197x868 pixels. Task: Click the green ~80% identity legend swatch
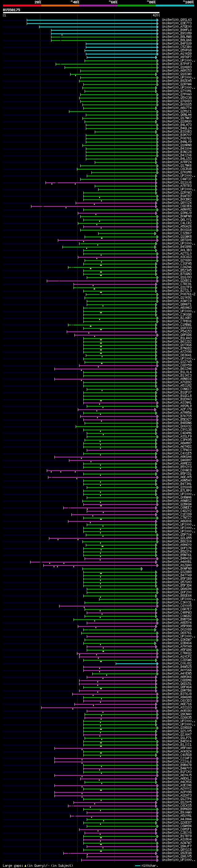137,6
